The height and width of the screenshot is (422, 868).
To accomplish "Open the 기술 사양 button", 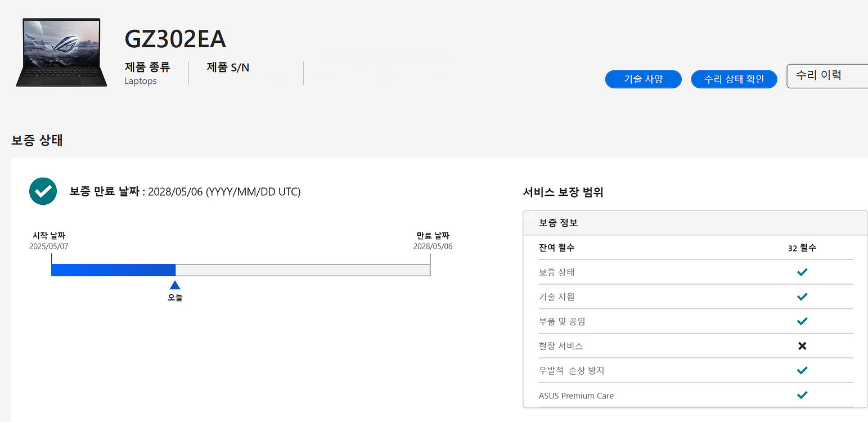I will click(643, 79).
